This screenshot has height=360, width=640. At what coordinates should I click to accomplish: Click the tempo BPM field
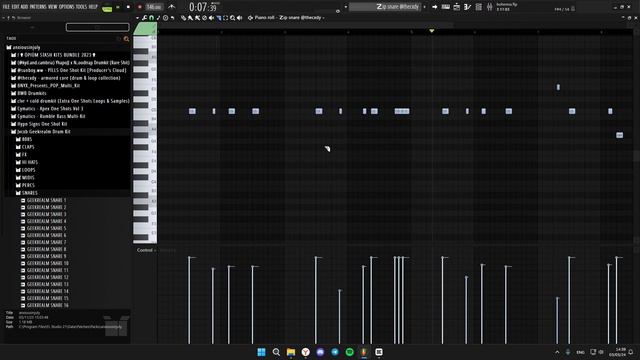tap(154, 7)
